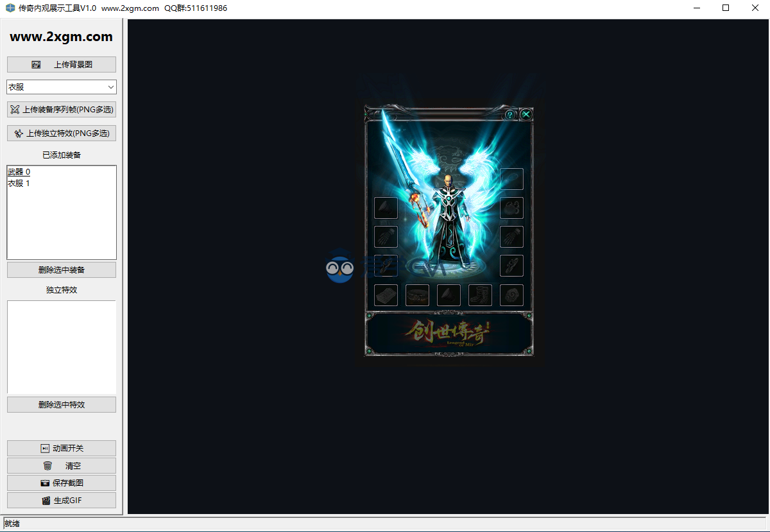Select the belt slot in the bottom row
Viewport: 770px width, 532px height.
click(417, 295)
